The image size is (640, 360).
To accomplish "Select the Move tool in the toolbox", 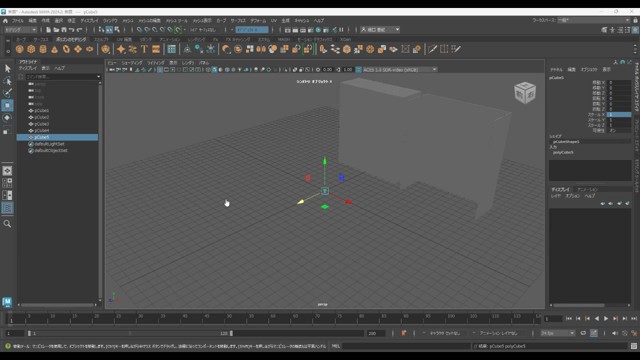I will click(x=7, y=105).
